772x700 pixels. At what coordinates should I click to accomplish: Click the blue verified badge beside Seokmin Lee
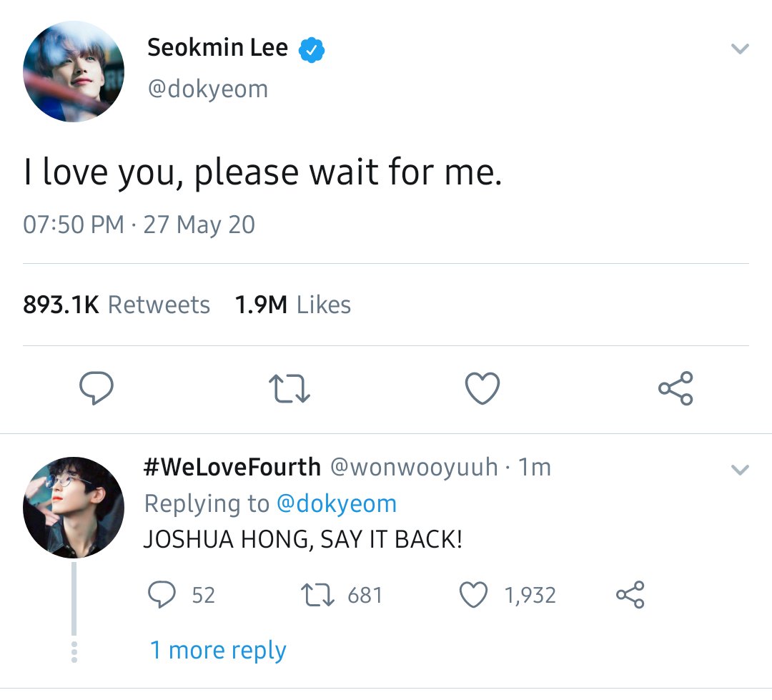(312, 50)
